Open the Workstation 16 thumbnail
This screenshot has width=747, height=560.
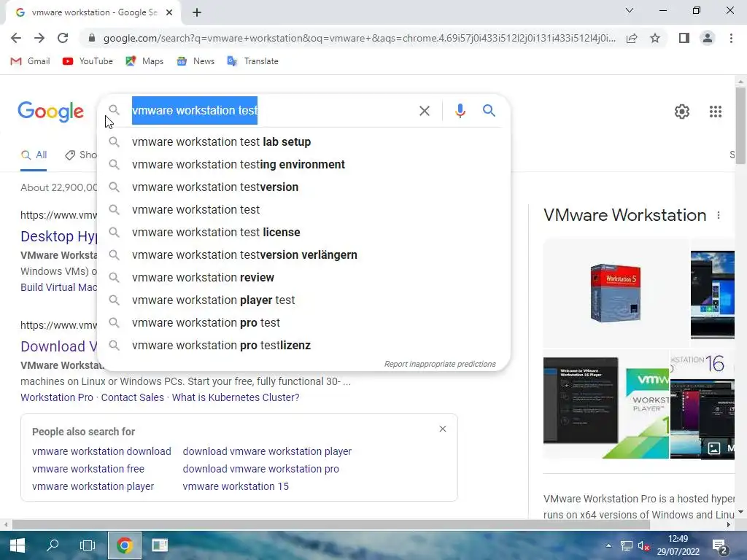(703, 405)
